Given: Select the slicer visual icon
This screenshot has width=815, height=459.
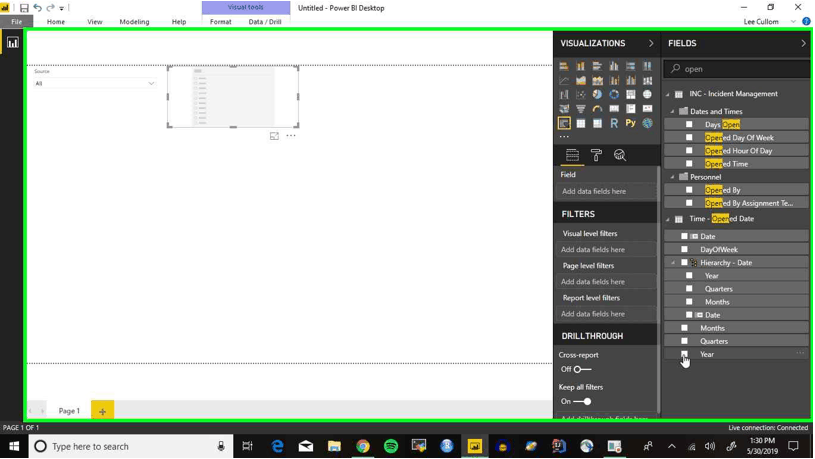Looking at the screenshot, I should tap(564, 123).
